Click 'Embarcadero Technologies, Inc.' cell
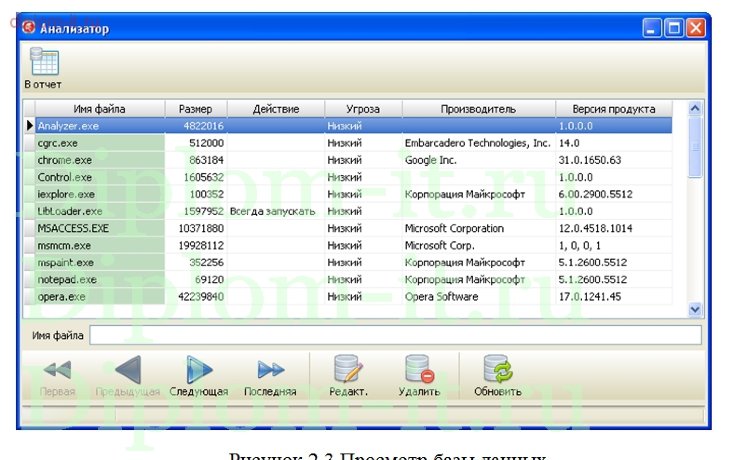Image resolution: width=747 pixels, height=460 pixels. 477,143
